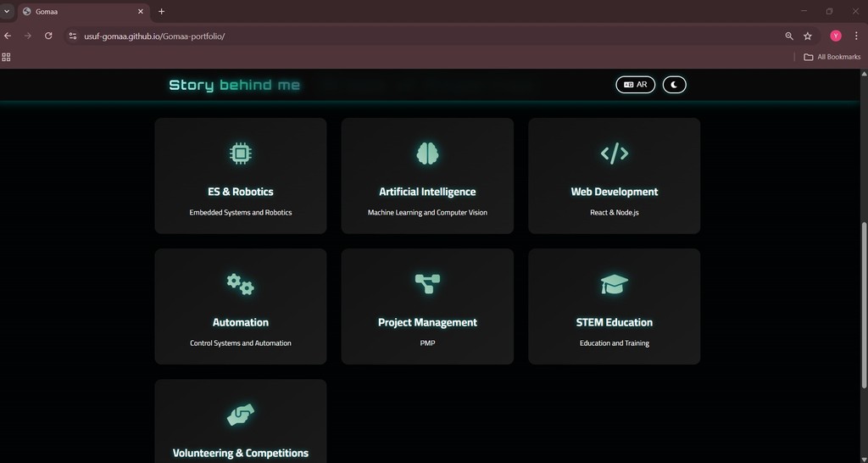Open a new browser tab

(x=161, y=12)
